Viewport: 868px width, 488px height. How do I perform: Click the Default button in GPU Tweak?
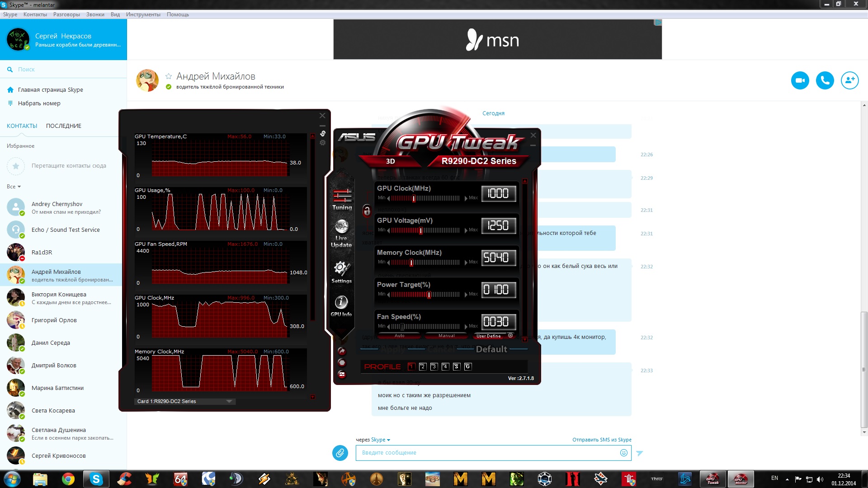pyautogui.click(x=491, y=349)
